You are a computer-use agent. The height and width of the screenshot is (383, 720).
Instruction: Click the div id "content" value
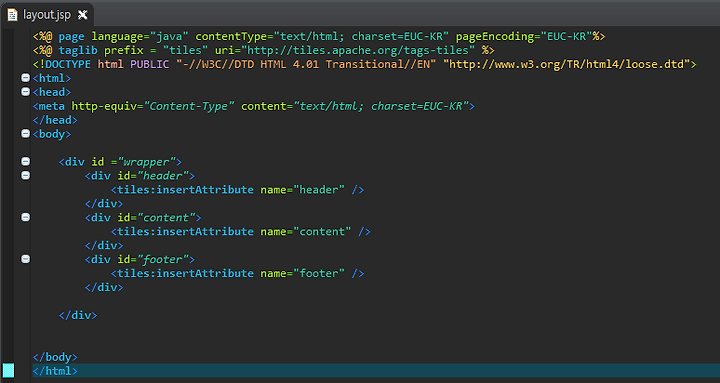tap(166, 218)
